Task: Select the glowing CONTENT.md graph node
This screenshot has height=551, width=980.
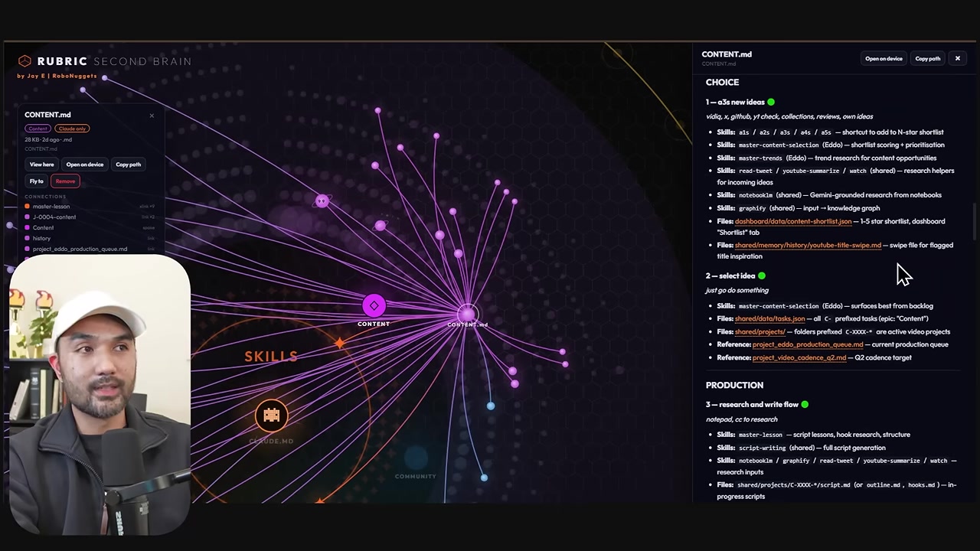Action: (x=467, y=314)
